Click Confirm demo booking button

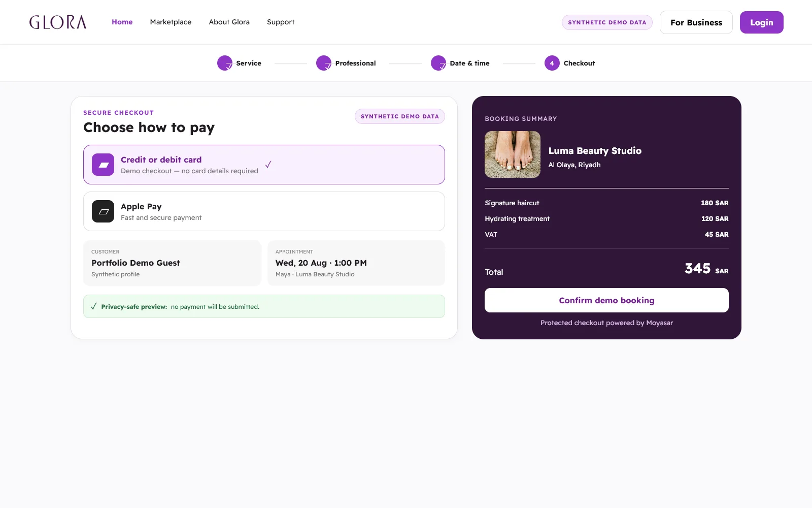[606, 300]
